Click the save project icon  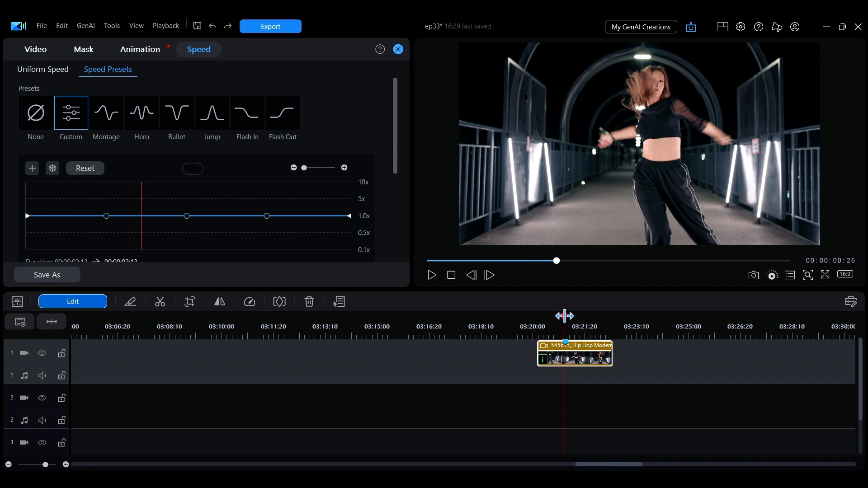pyautogui.click(x=197, y=26)
